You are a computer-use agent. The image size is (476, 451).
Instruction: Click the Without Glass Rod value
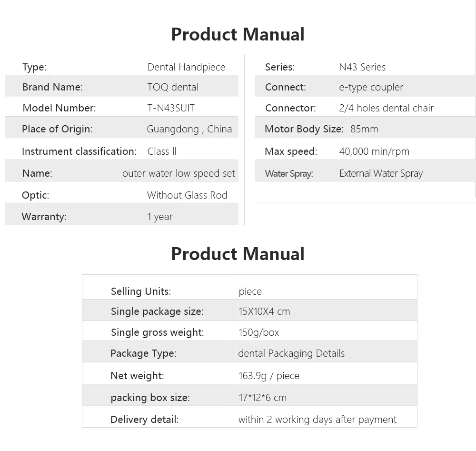(187, 195)
